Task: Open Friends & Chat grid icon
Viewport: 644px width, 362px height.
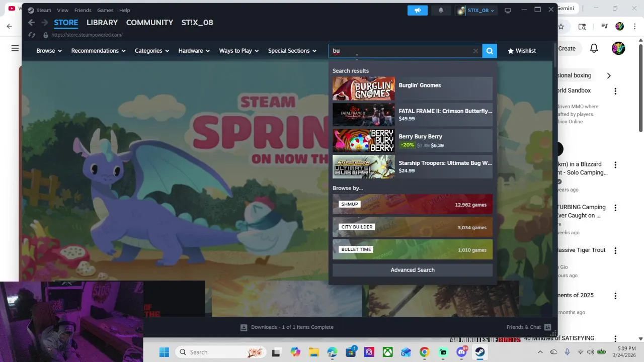Action: tap(548, 327)
